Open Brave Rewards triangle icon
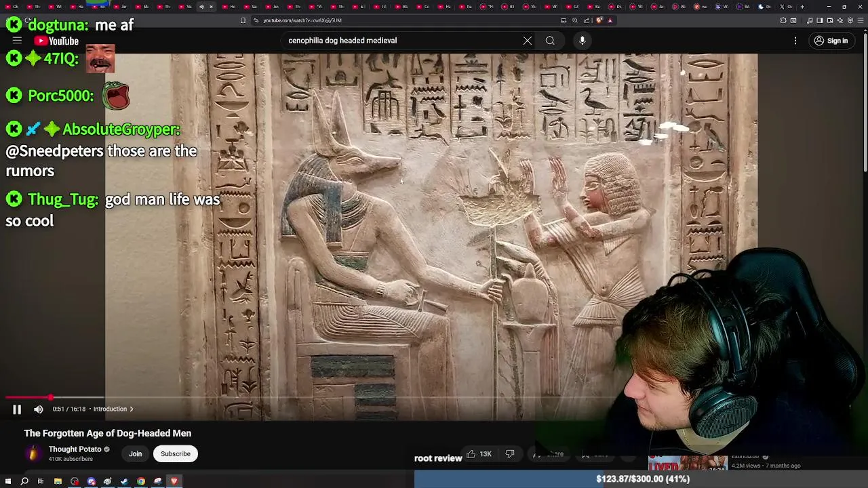 tap(610, 20)
